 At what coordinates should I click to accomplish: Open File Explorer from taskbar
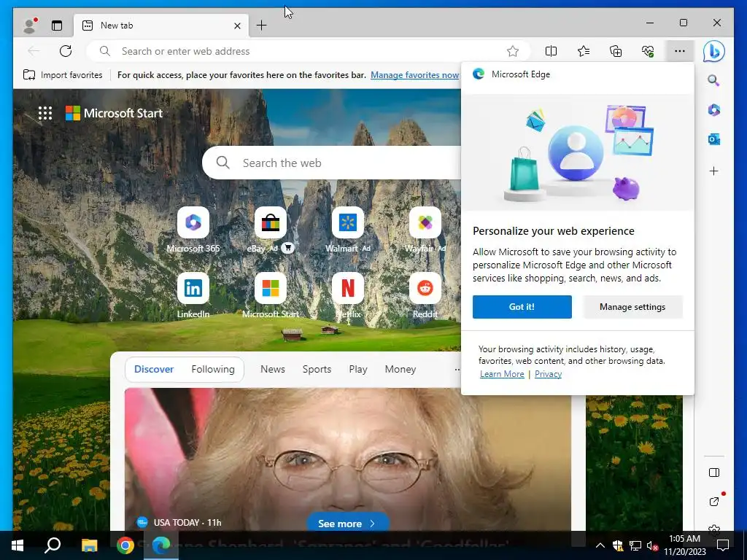tap(89, 545)
